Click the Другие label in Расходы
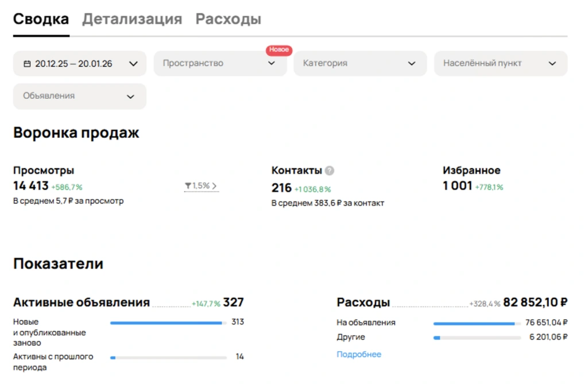Screen dimensions: 588x384 [x=351, y=337]
